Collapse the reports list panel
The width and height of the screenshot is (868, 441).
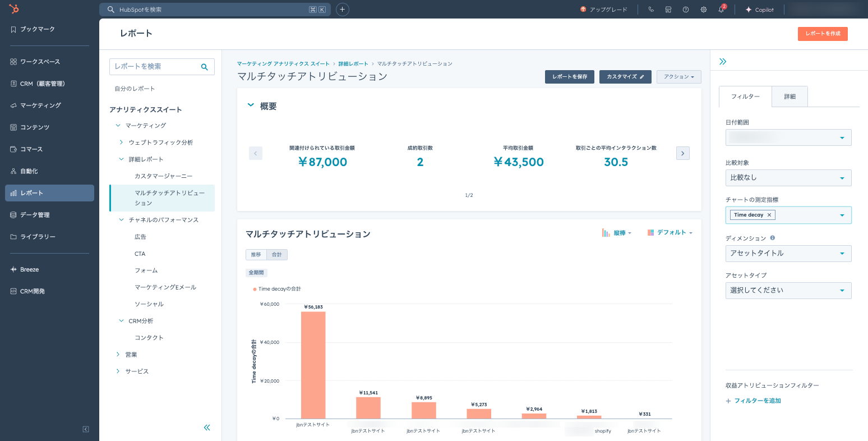point(207,428)
